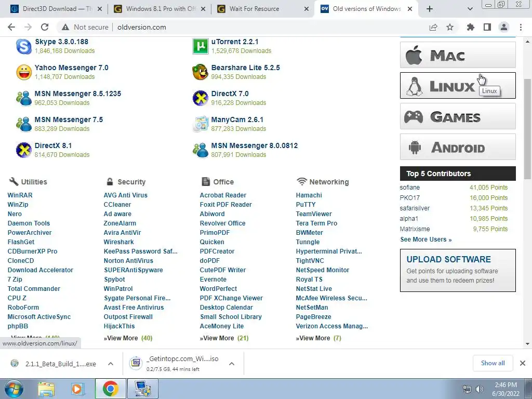The height and width of the screenshot is (399, 532).
Task: Click View More (7) under Networking
Action: [x=318, y=338]
